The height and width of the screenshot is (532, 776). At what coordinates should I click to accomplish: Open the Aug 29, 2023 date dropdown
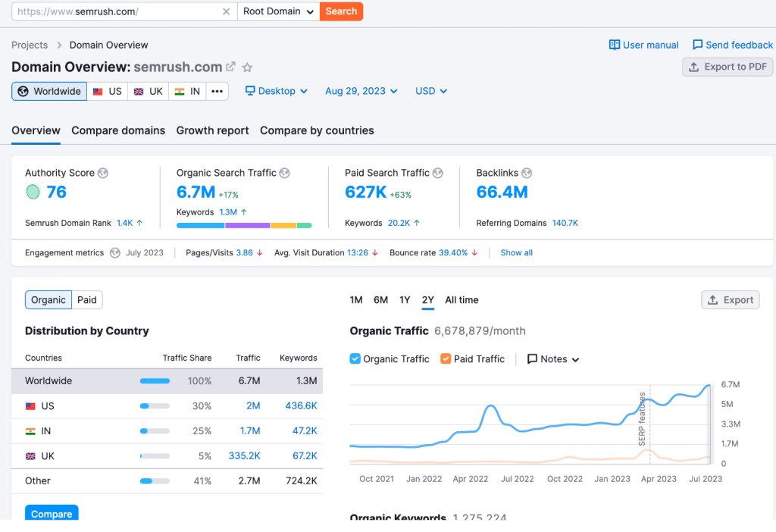361,91
